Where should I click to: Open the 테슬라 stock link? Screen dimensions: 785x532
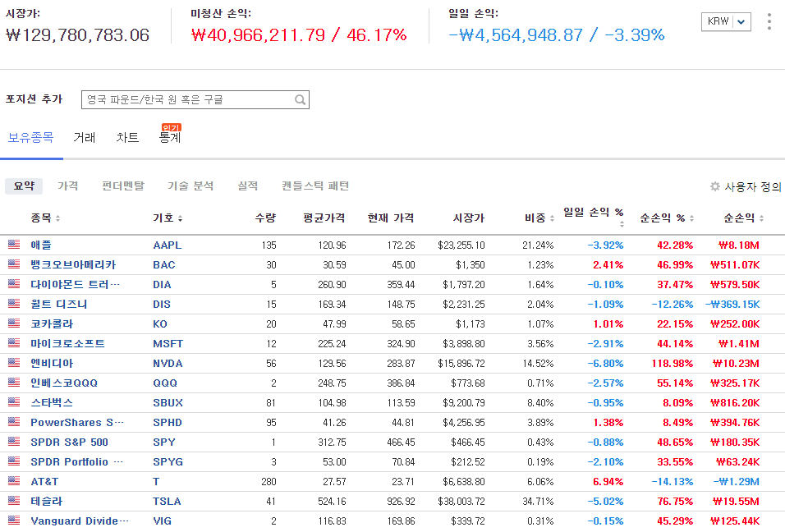click(x=47, y=502)
